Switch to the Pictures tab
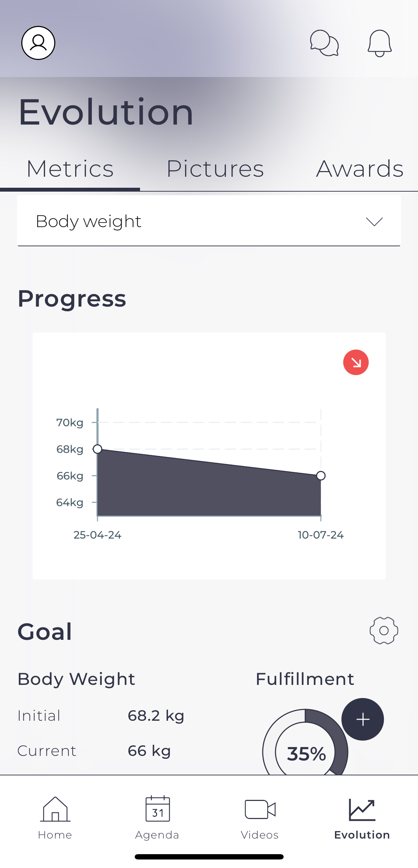The height and width of the screenshot is (868, 418). pos(215,169)
